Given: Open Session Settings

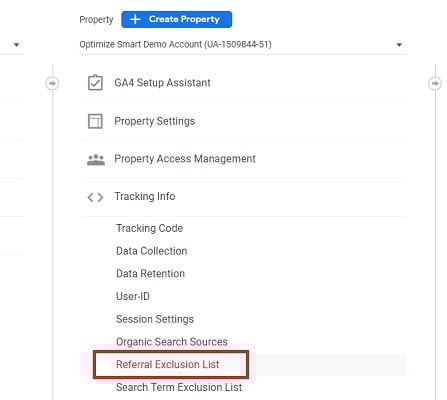Looking at the screenshot, I should [155, 319].
